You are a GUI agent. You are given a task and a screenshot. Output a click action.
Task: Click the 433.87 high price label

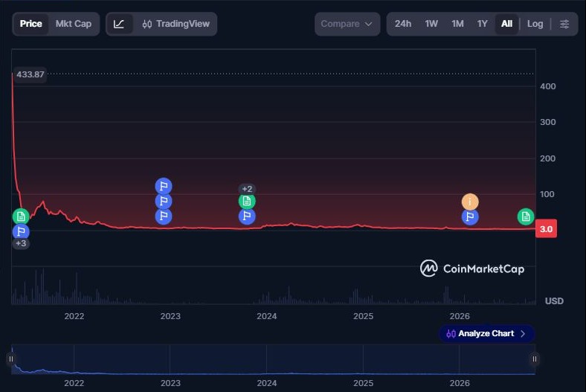[x=30, y=74]
